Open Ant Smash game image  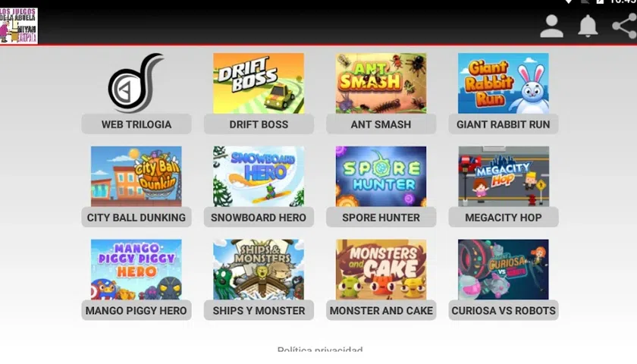(x=381, y=83)
